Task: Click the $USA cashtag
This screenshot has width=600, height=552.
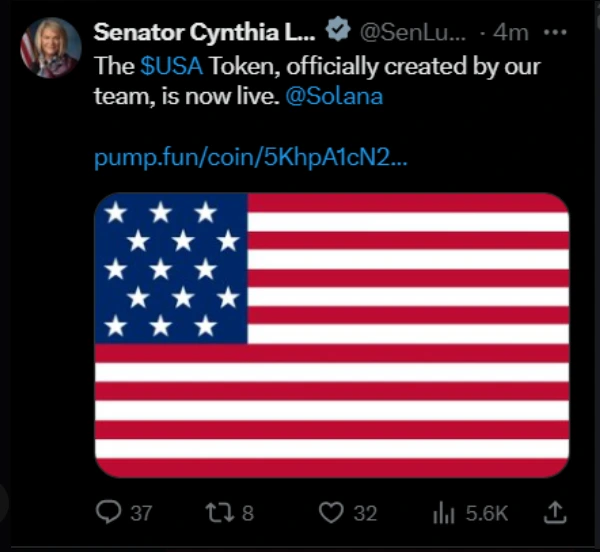Action: pos(171,66)
